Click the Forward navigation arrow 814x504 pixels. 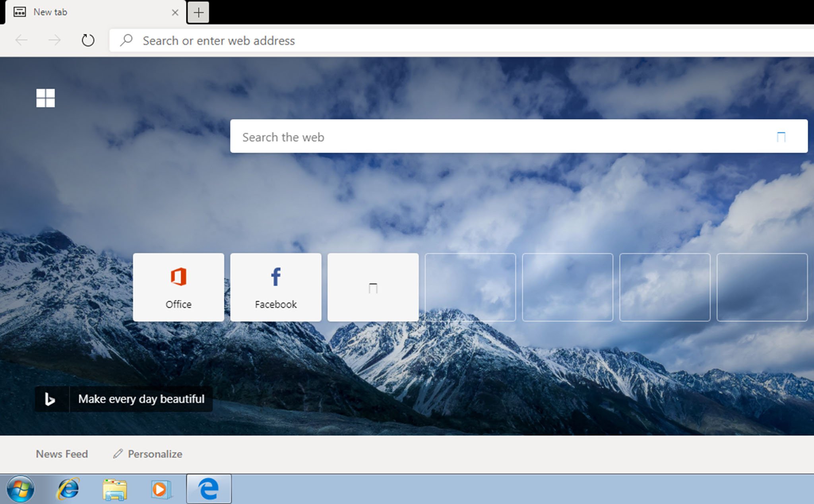(x=54, y=40)
